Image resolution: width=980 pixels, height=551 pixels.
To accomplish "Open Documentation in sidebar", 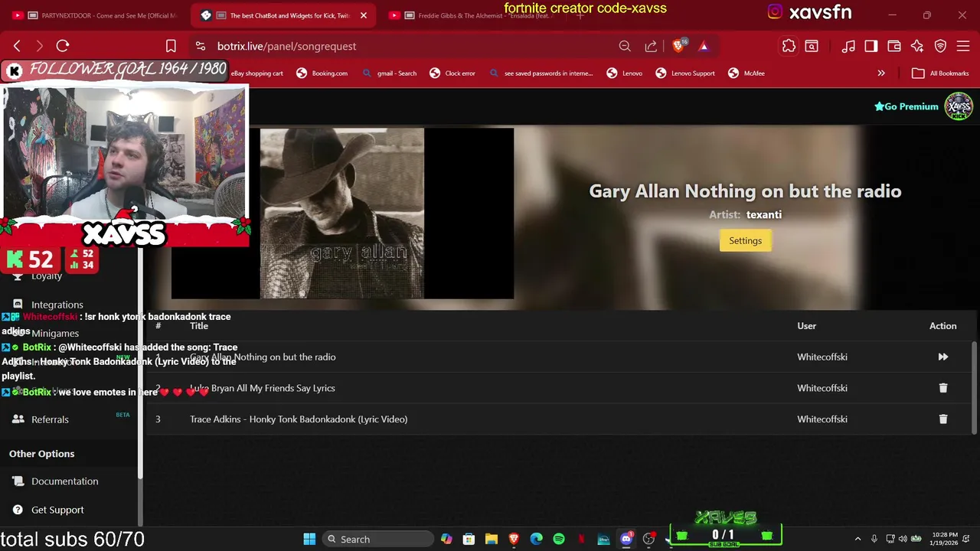I will (65, 481).
